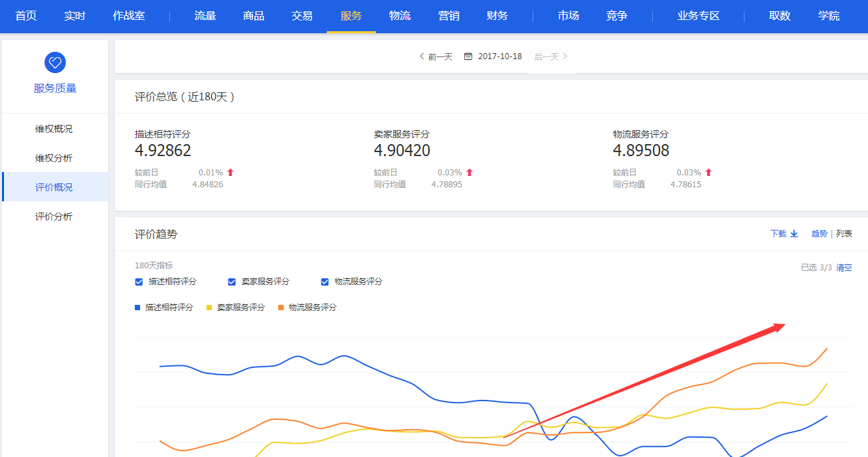Viewport: 868px width, 457px height.
Task: Open the 实时 top menu
Action: point(75,16)
